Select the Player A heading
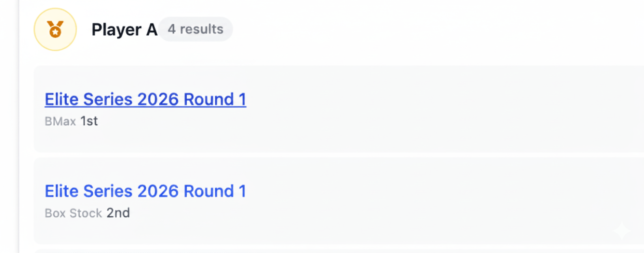644x253 pixels. point(124,30)
